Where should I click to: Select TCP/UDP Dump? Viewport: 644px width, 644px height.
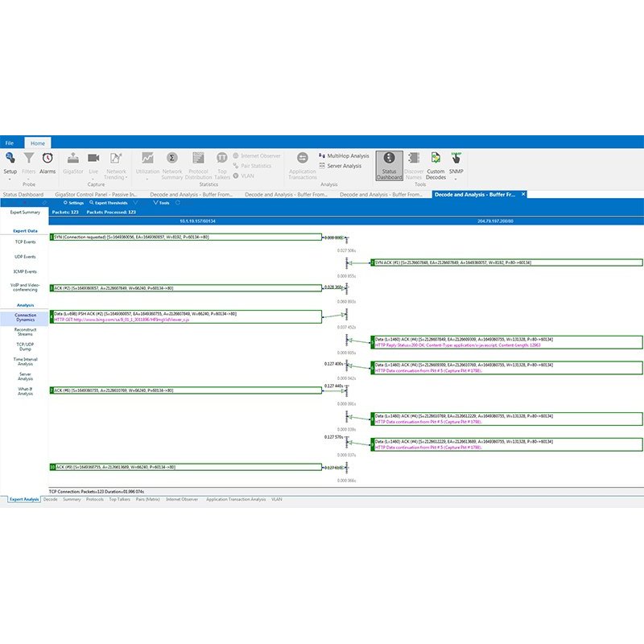pos(25,347)
